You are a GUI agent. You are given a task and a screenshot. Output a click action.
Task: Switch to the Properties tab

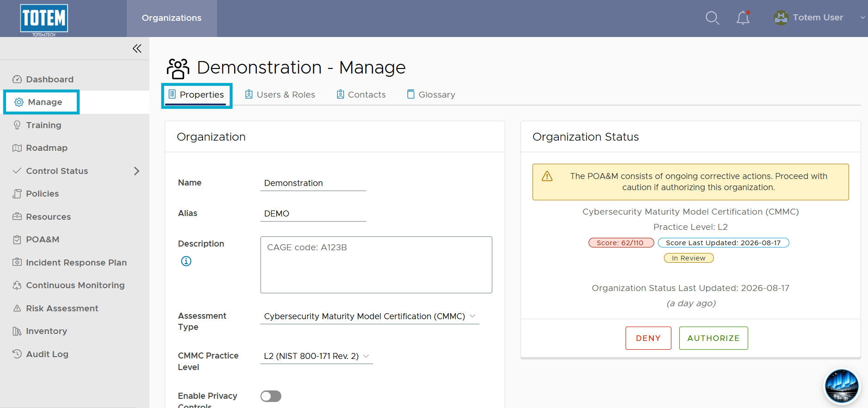pos(196,95)
